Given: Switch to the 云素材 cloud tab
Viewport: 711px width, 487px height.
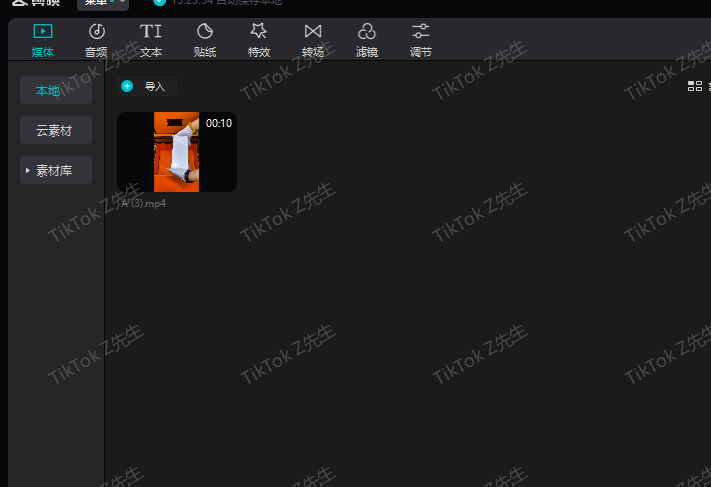Looking at the screenshot, I should point(56,130).
